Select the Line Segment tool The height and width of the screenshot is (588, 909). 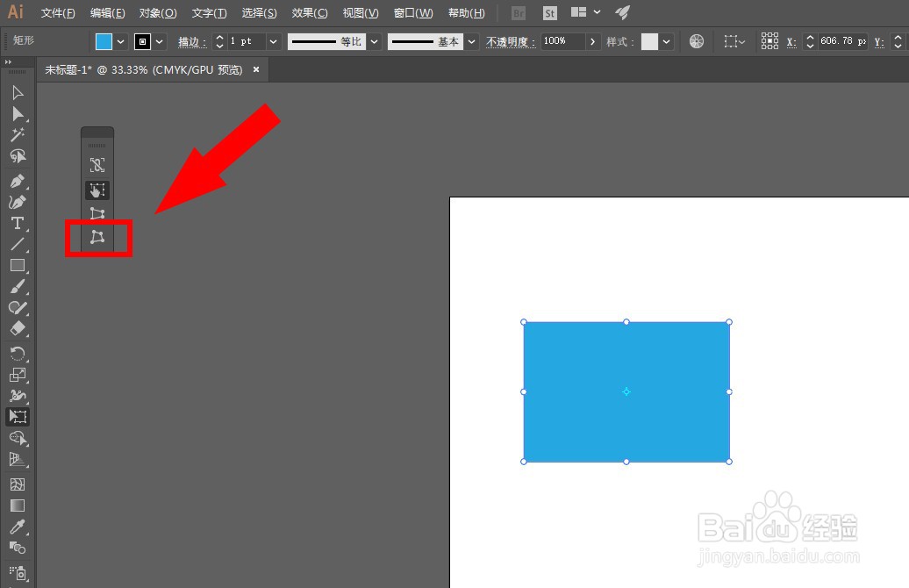tap(18, 244)
